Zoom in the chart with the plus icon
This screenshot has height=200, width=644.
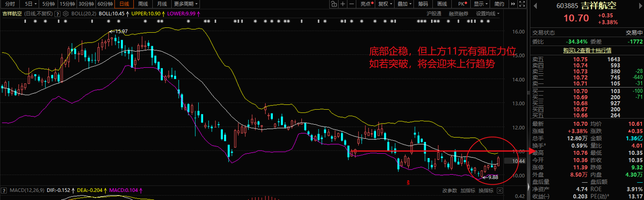tap(343, 4)
